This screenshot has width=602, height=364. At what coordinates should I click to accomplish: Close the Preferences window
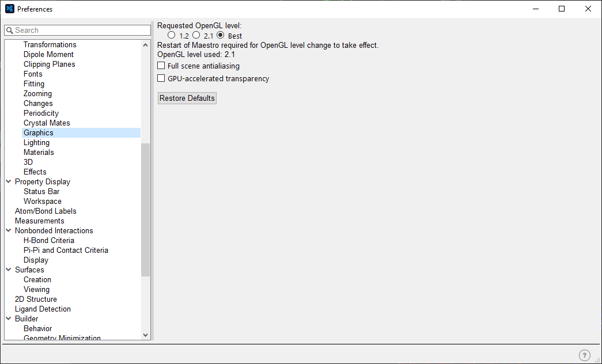pos(588,9)
